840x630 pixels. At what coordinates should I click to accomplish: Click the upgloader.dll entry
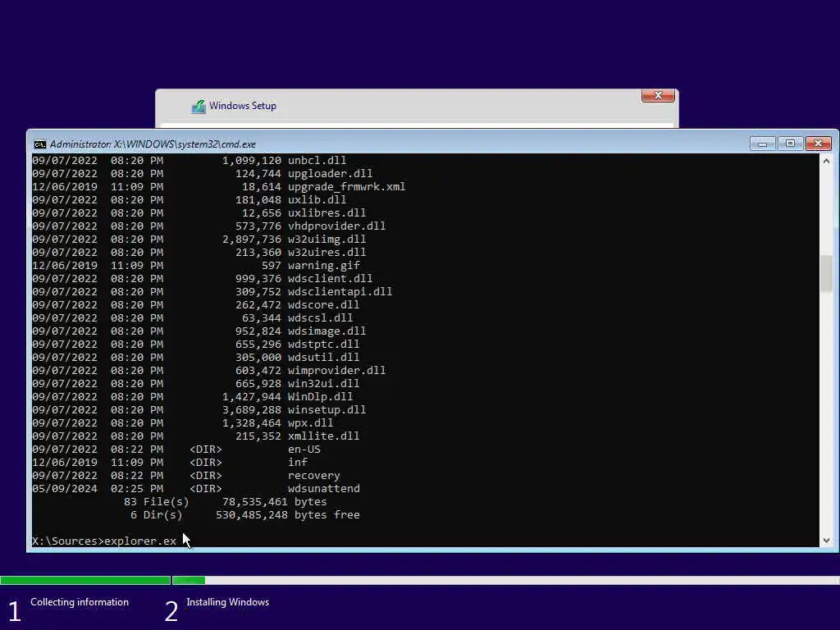click(330, 174)
